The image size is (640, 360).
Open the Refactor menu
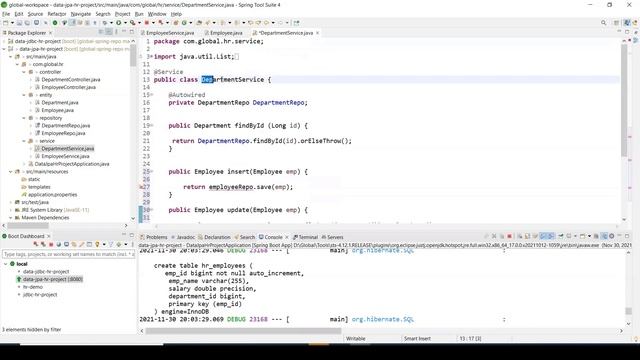57,14
